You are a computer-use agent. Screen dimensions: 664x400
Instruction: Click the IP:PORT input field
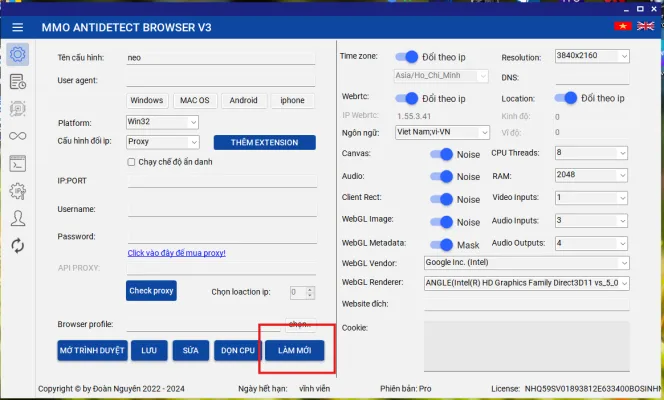click(220, 182)
